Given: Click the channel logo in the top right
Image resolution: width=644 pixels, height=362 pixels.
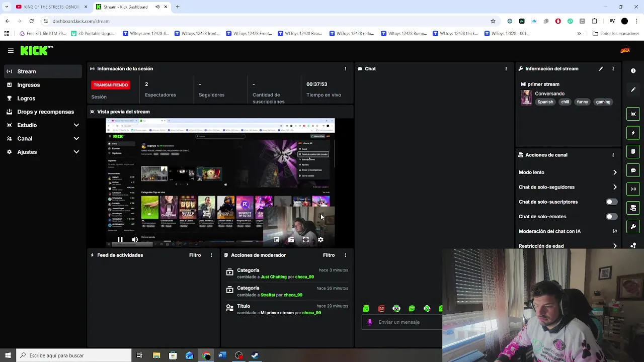Looking at the screenshot, I should (x=625, y=50).
